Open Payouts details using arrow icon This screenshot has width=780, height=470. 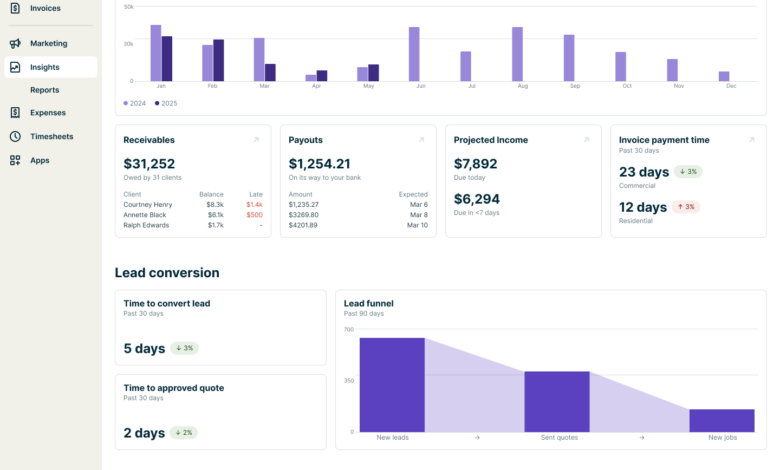click(x=421, y=140)
